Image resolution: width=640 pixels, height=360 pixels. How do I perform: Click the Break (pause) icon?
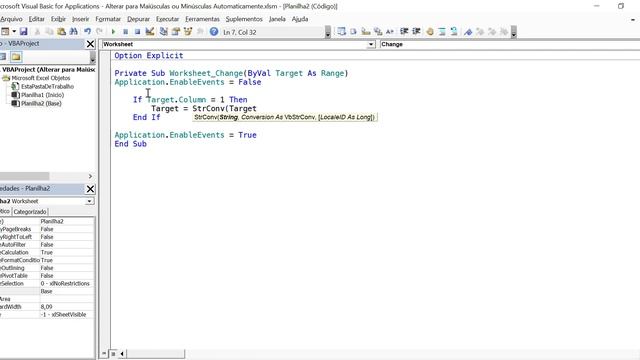pos(125,31)
